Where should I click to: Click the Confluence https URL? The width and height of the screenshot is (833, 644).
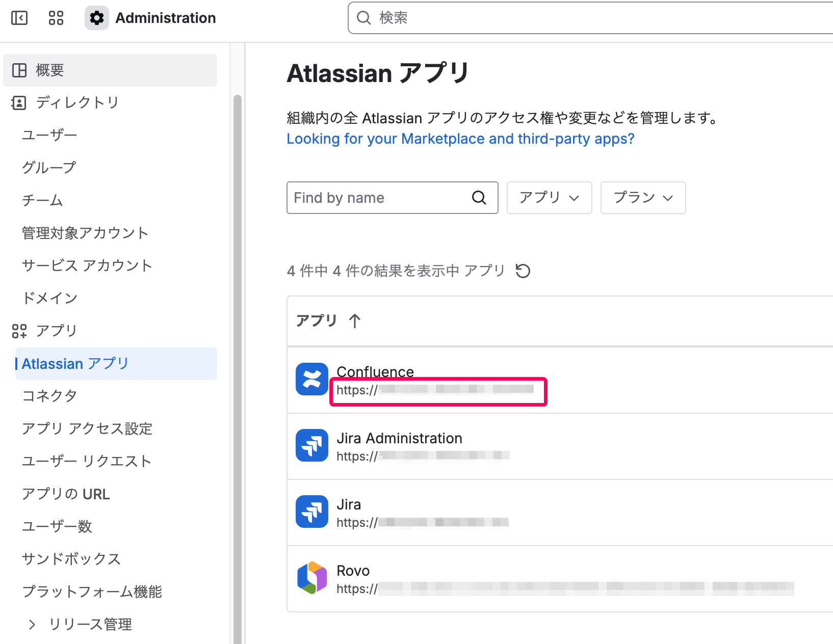[x=435, y=390]
